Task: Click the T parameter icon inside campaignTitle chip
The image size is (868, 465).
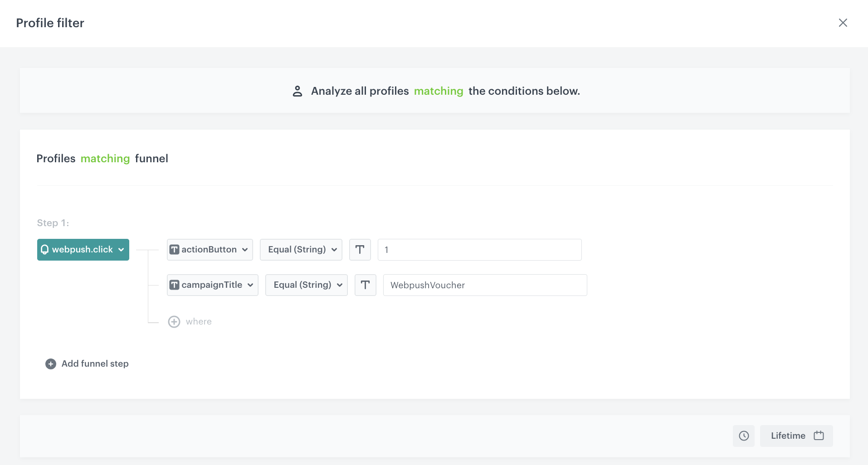Action: coord(175,285)
